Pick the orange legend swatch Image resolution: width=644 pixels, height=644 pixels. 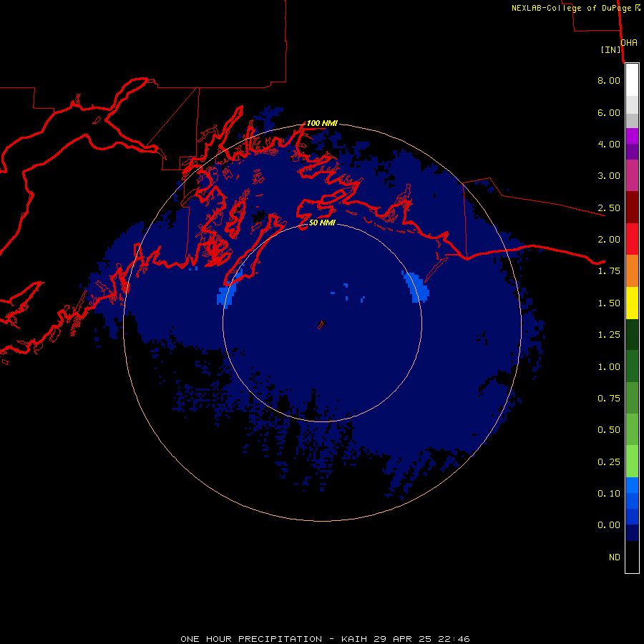[632, 270]
